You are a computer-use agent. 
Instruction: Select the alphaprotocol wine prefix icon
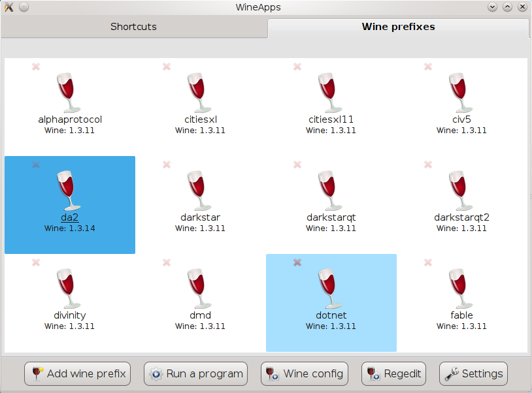(x=69, y=92)
